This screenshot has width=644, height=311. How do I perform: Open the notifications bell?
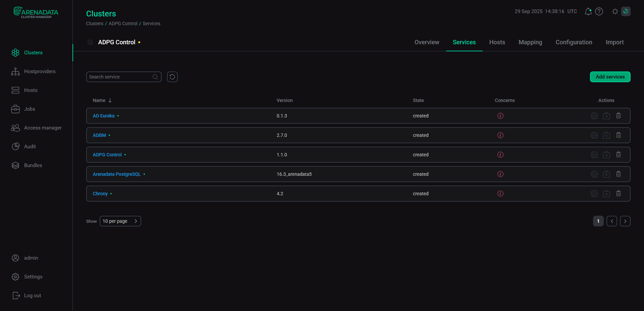tap(588, 11)
